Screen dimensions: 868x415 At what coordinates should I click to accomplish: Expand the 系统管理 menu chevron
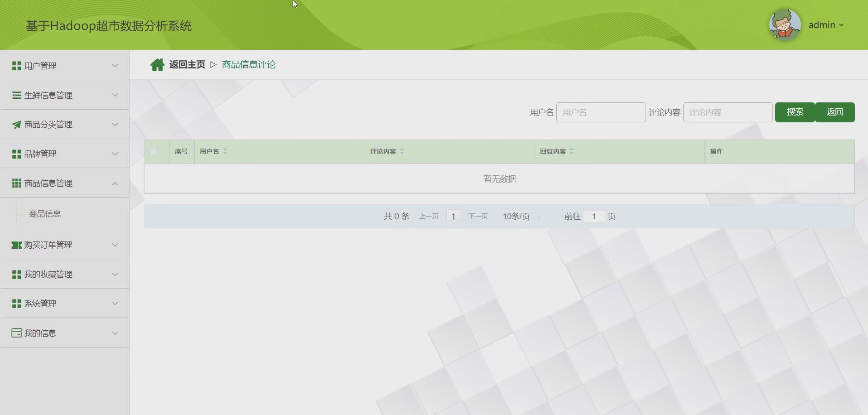point(115,304)
